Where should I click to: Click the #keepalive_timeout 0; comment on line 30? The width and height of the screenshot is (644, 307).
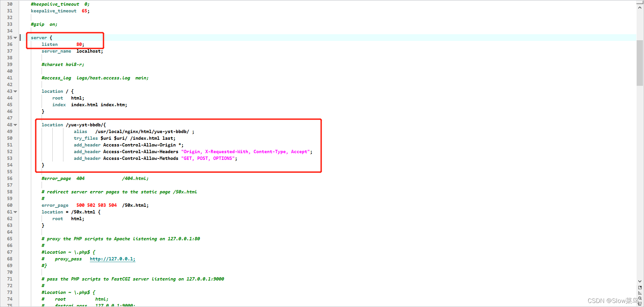[60, 4]
